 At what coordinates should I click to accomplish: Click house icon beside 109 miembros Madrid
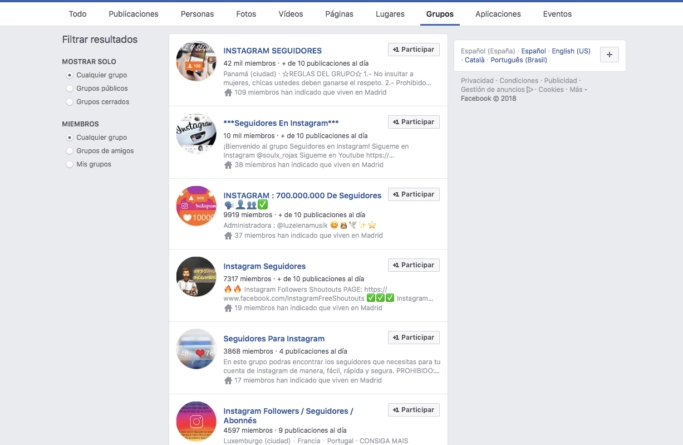[228, 92]
